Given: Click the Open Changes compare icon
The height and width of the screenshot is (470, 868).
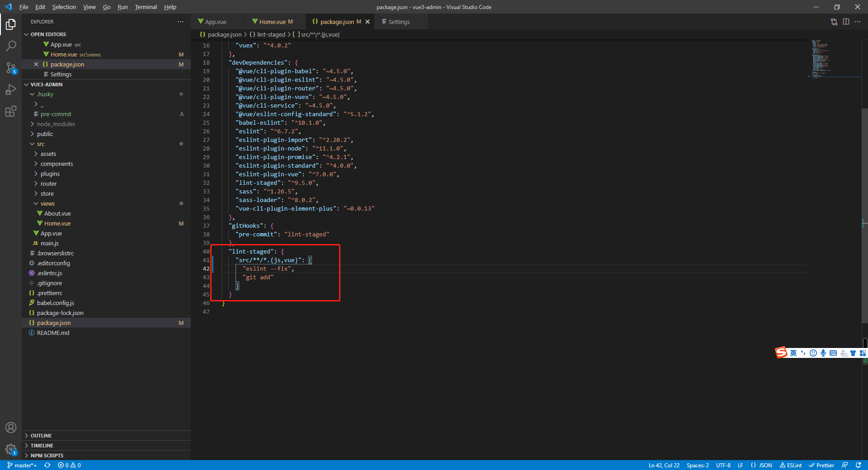Looking at the screenshot, I should [x=834, y=22].
